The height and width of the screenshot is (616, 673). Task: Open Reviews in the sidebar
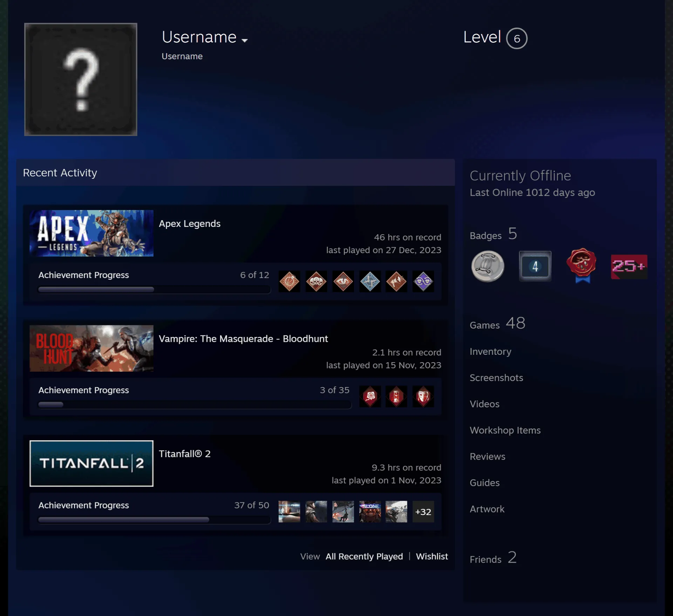pos(488,456)
